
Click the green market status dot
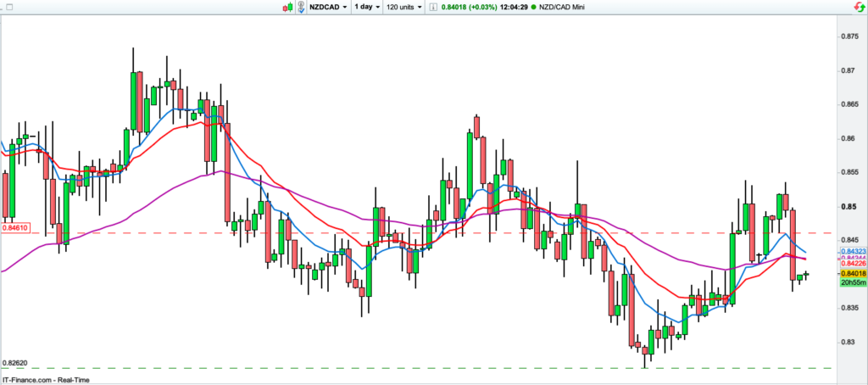(535, 7)
